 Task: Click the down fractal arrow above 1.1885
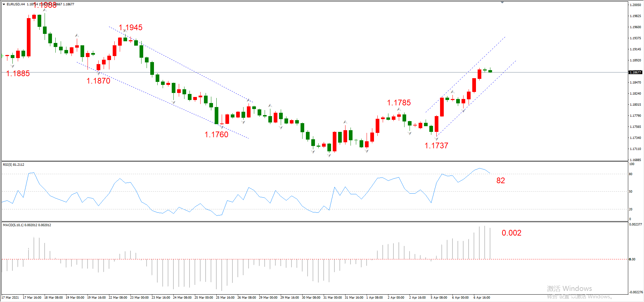click(12, 66)
